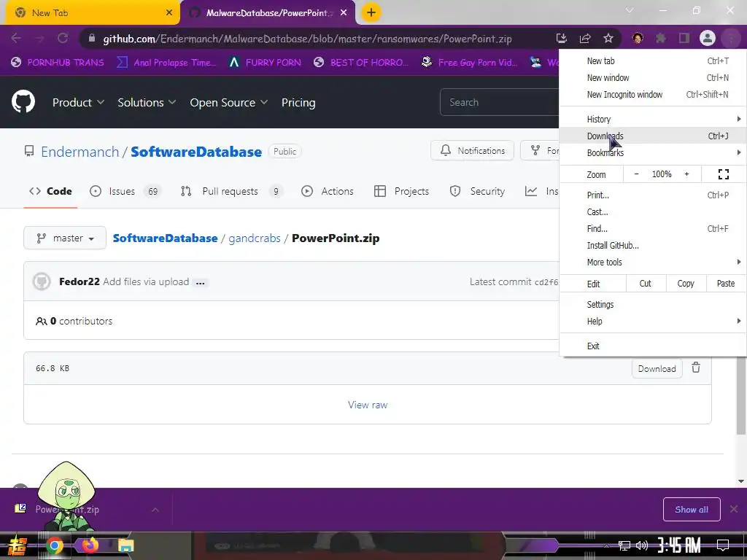747x560 pixels.
Task: Click the Fedor22 avatar icon
Action: click(42, 281)
